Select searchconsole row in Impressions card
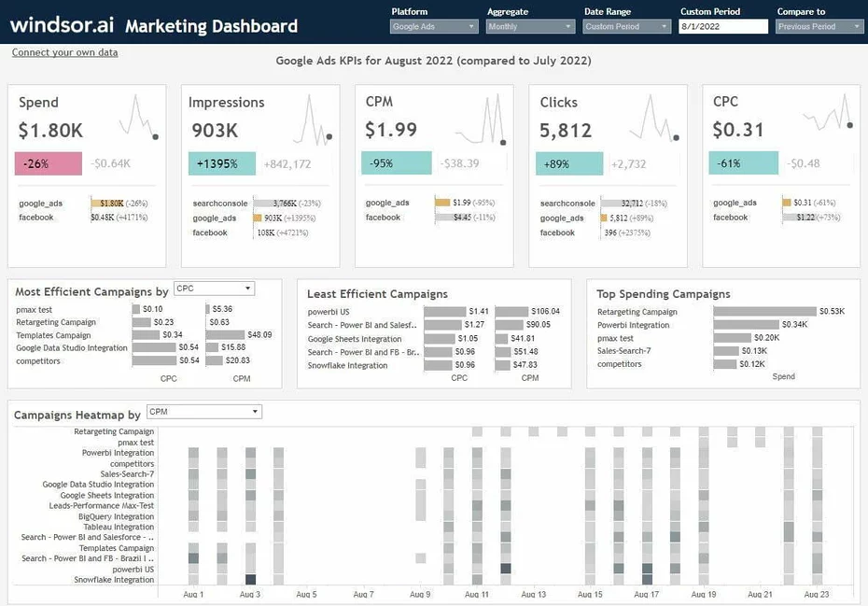 click(x=258, y=204)
